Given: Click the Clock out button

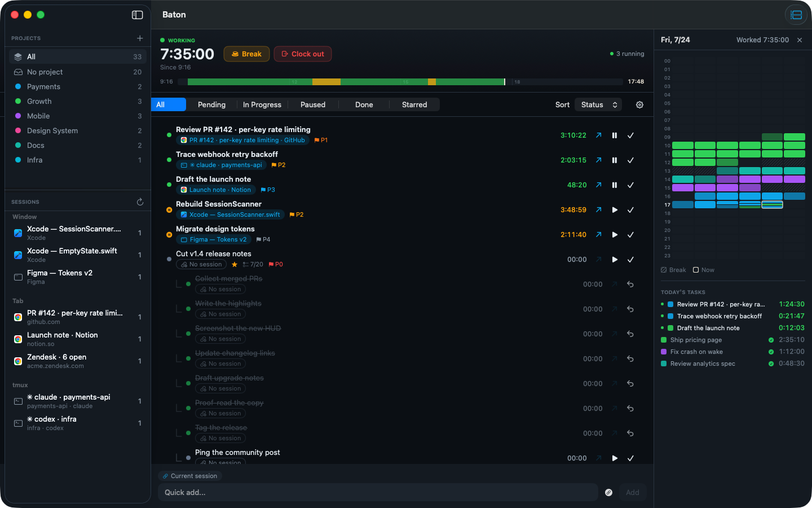Looking at the screenshot, I should [303, 54].
